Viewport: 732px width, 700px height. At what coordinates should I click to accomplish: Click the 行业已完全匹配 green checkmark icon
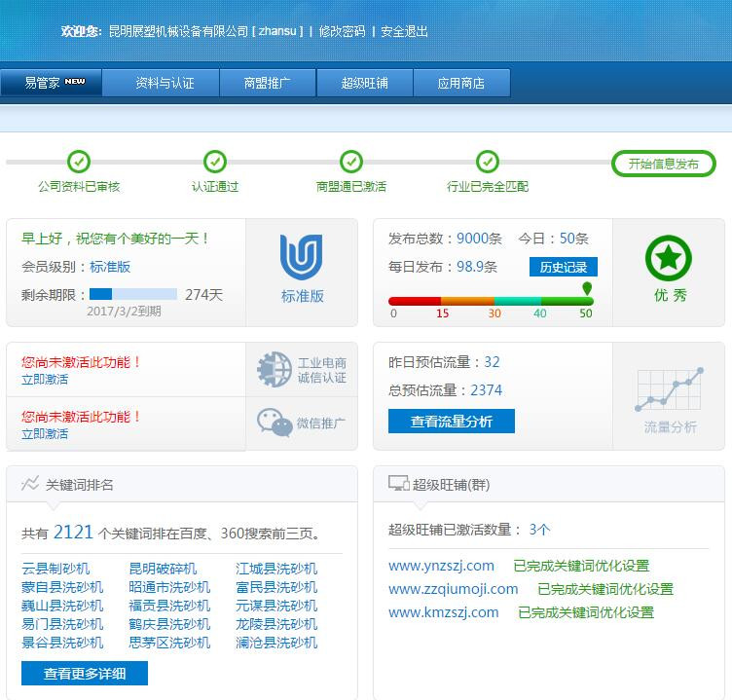[x=488, y=162]
